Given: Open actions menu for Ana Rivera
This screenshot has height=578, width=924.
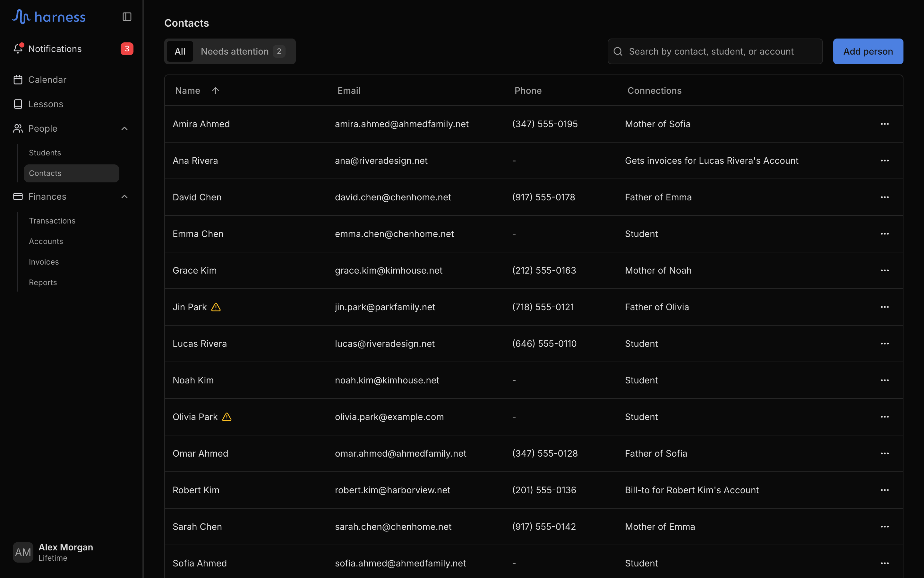Looking at the screenshot, I should 885,161.
